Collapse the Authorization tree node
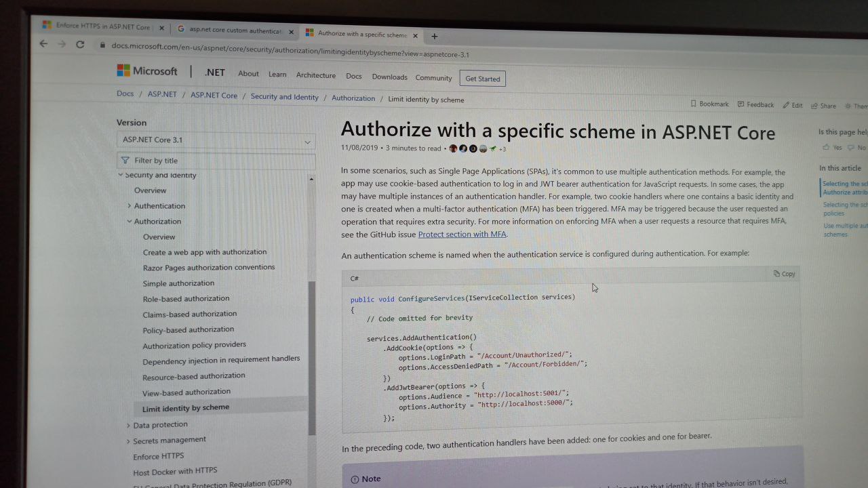This screenshot has height=488, width=868. [129, 221]
